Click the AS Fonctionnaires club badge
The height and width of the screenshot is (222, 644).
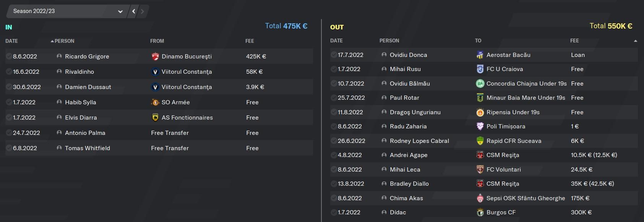(155, 118)
